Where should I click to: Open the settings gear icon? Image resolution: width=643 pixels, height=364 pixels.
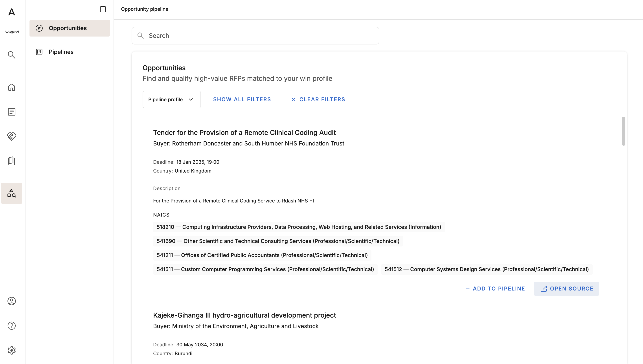pyautogui.click(x=11, y=350)
